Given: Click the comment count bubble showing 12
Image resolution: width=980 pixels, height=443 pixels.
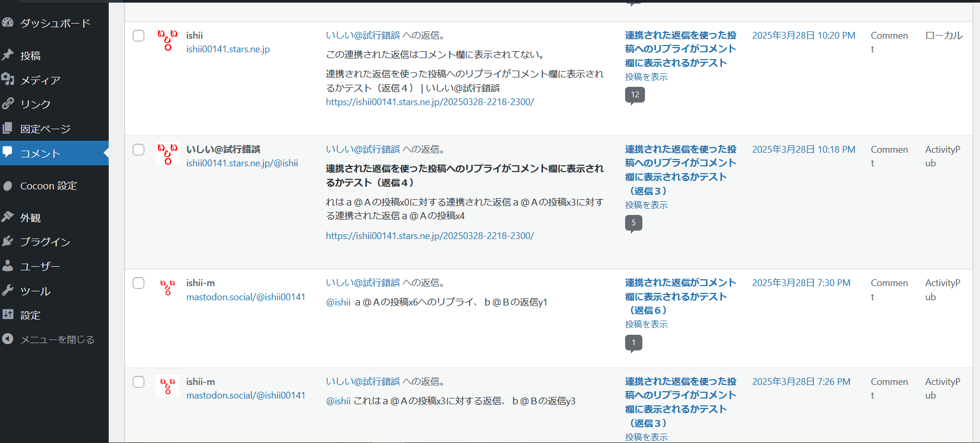Looking at the screenshot, I should coord(635,95).
